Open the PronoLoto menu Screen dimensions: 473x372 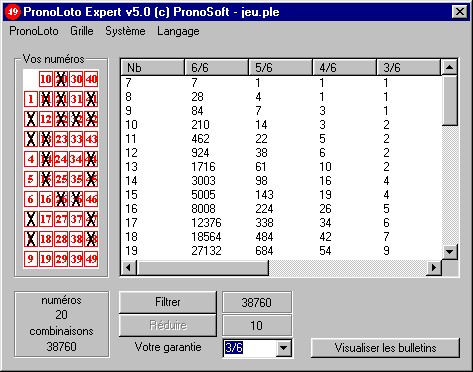click(34, 31)
